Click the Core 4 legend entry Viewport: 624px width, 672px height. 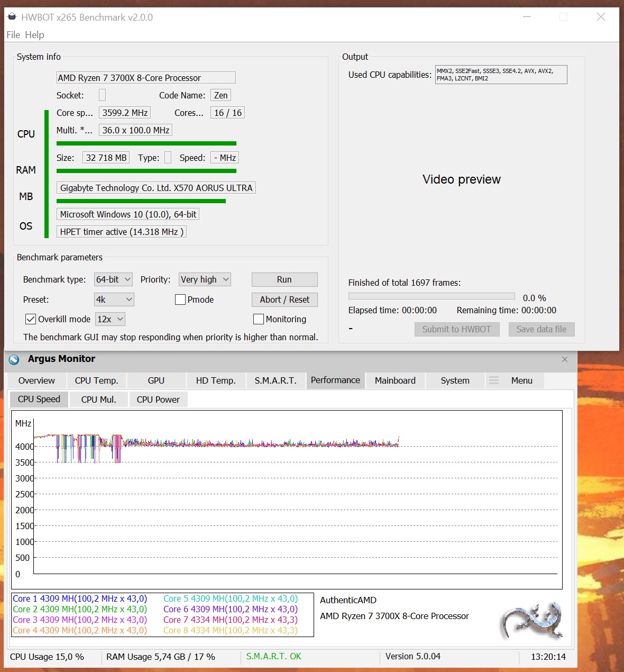tap(80, 630)
